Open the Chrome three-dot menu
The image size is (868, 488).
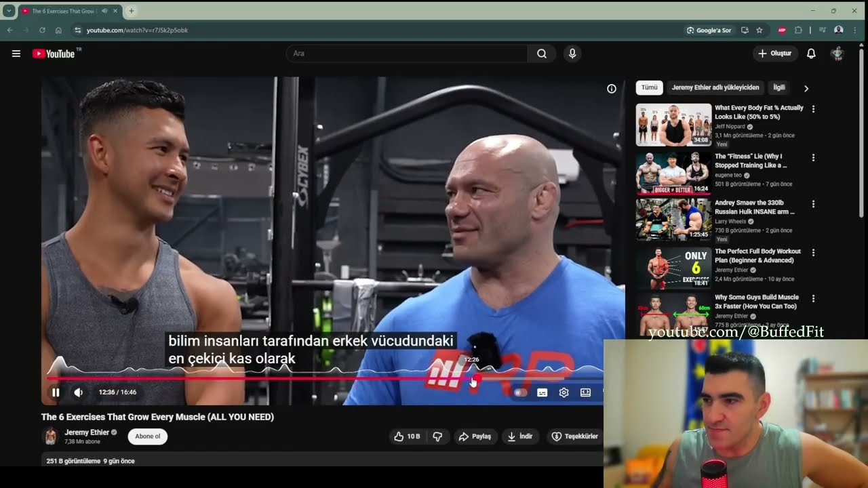[855, 30]
